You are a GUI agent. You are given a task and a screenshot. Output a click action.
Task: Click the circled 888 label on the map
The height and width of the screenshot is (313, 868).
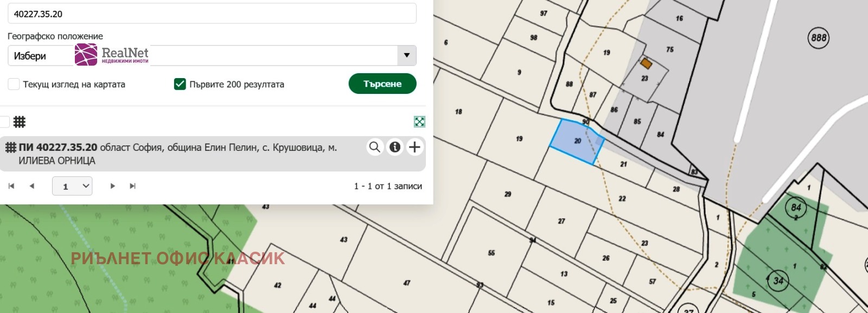tap(818, 37)
